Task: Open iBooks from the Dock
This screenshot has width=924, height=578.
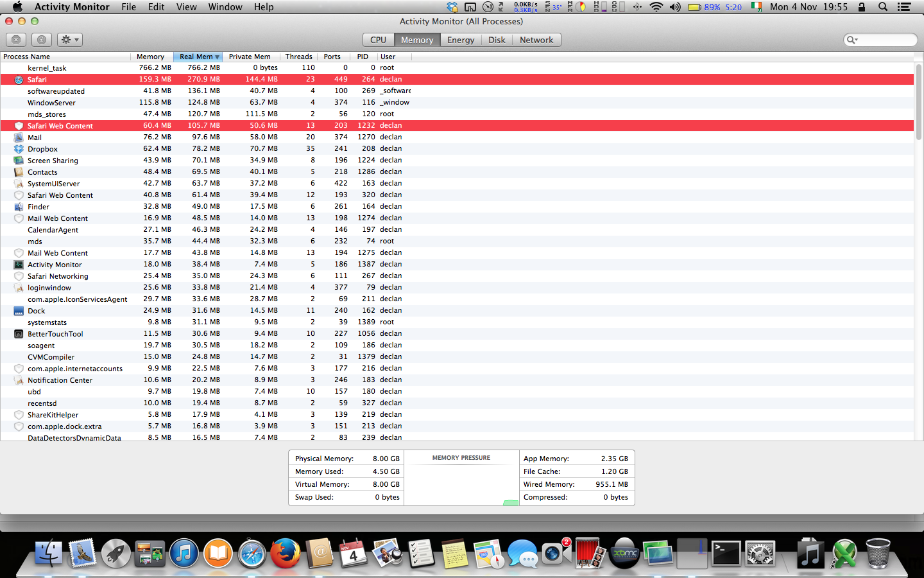Action: (x=218, y=554)
